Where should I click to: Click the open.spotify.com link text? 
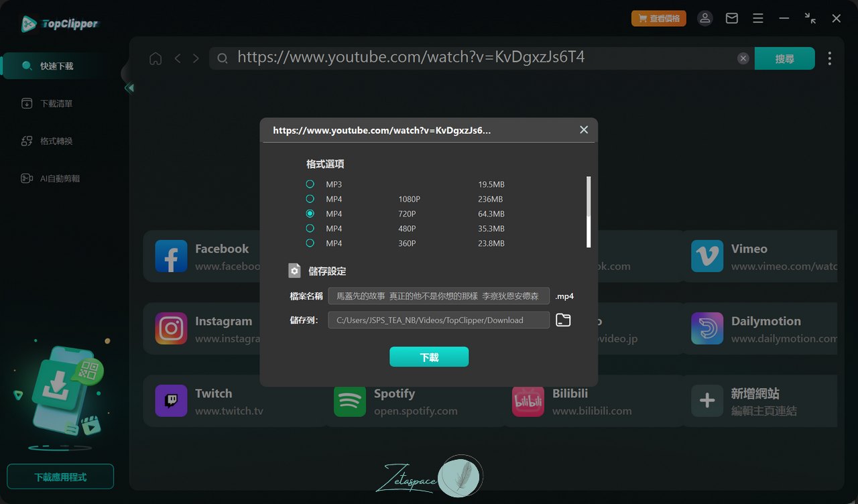[x=416, y=411]
